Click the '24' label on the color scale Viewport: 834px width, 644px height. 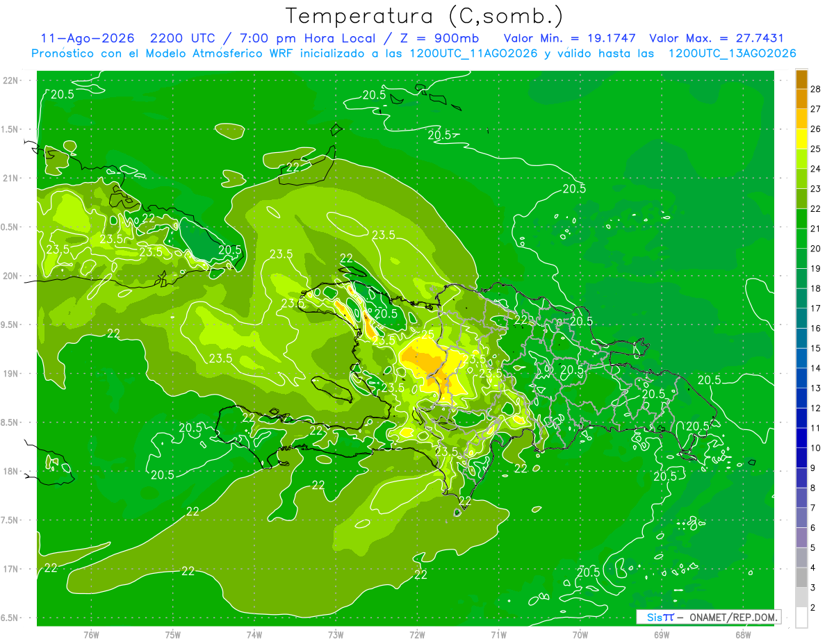[x=815, y=169]
